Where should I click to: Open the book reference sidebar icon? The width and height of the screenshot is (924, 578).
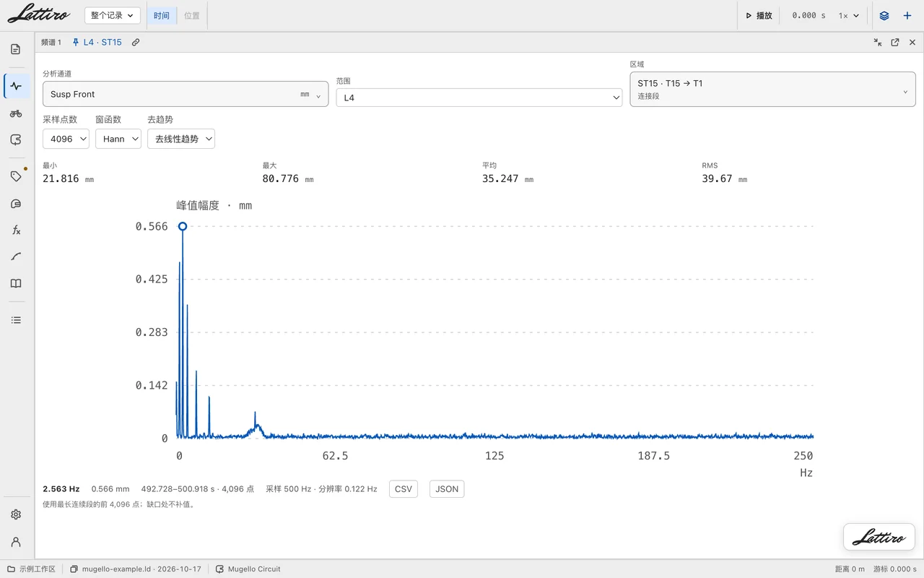tap(16, 283)
